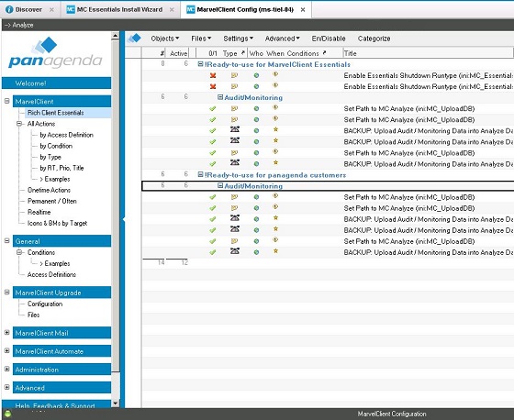Click the Who When Conditions column header
The width and height of the screenshot is (514, 420).
287,53
